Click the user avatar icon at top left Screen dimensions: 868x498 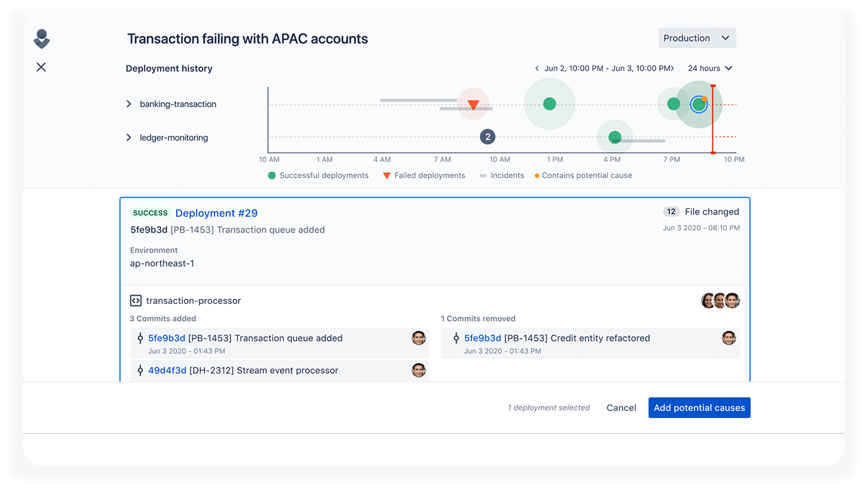[x=41, y=38]
